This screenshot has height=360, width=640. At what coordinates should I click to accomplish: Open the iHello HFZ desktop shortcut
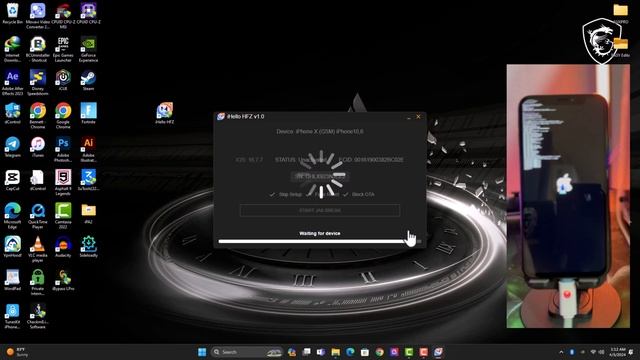[x=164, y=113]
